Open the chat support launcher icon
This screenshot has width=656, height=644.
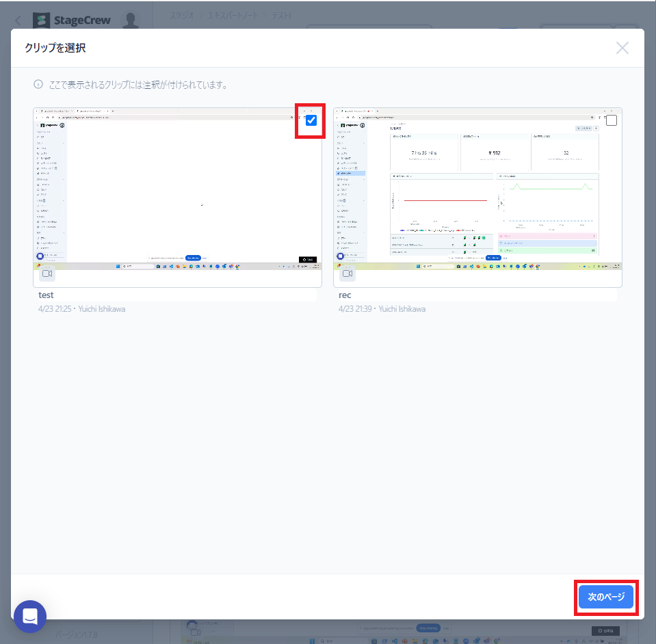(30, 617)
